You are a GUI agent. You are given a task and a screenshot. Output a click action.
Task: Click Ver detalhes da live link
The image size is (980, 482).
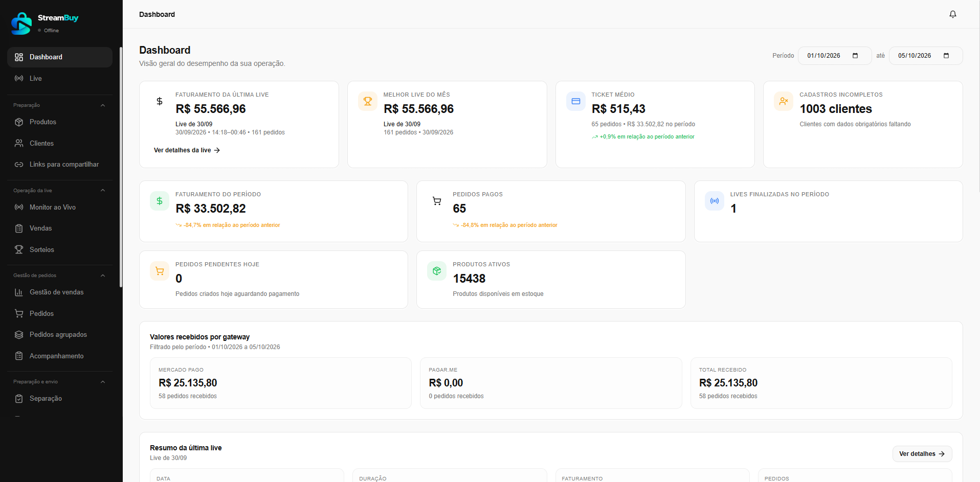187,150
